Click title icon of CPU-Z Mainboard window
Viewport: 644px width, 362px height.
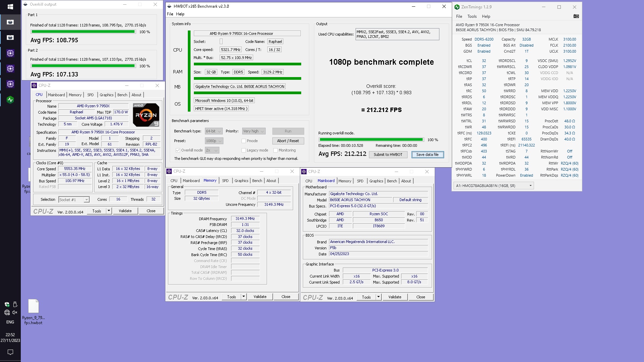coord(304,171)
